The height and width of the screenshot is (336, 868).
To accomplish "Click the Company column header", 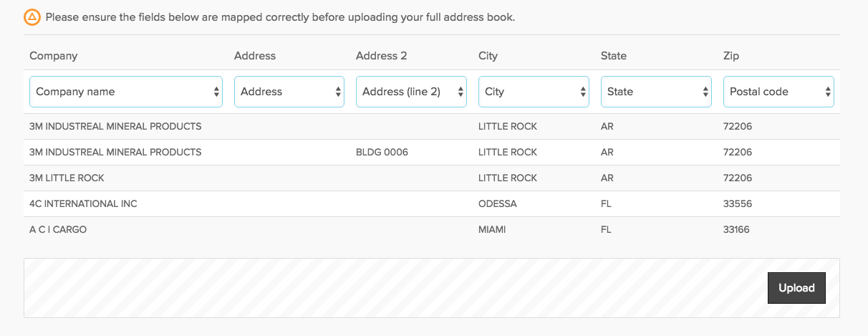I will [x=54, y=56].
